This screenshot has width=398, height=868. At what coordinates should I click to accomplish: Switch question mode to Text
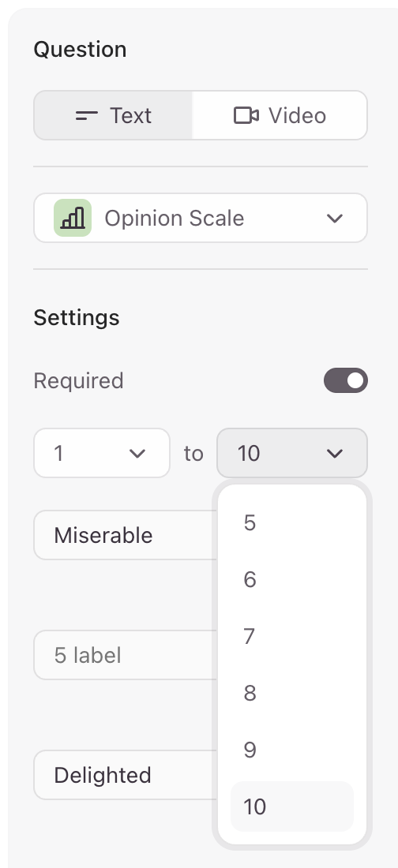(x=113, y=115)
